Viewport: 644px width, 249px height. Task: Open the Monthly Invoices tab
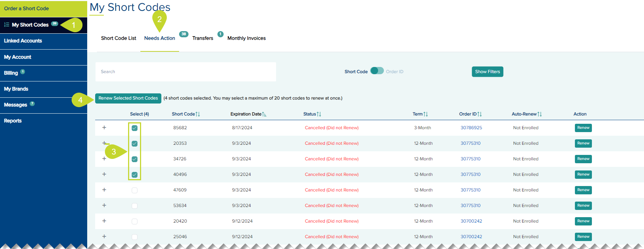click(x=246, y=38)
